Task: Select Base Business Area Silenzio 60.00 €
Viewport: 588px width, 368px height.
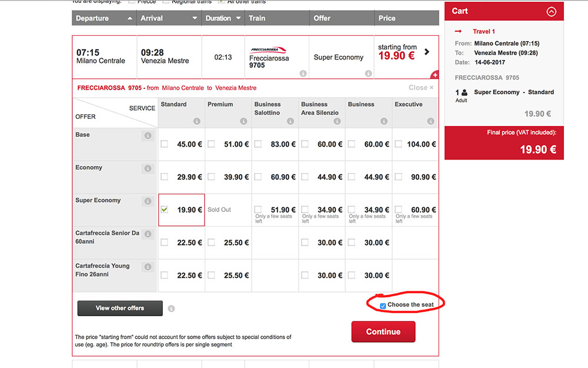Action: coord(305,144)
